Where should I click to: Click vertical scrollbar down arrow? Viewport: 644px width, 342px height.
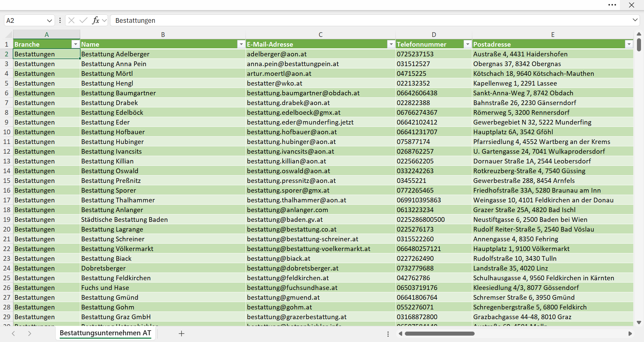pos(639,323)
